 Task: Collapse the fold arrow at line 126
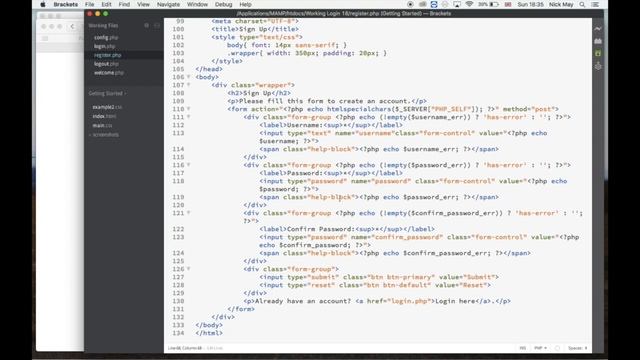click(x=189, y=269)
